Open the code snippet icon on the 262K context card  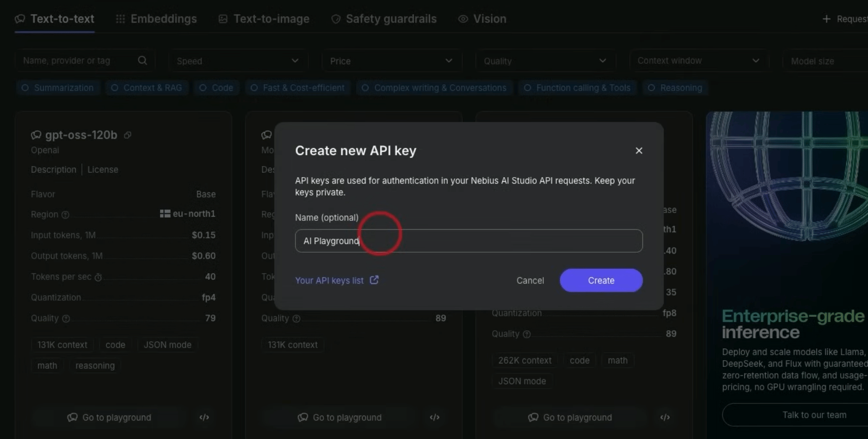point(665,417)
